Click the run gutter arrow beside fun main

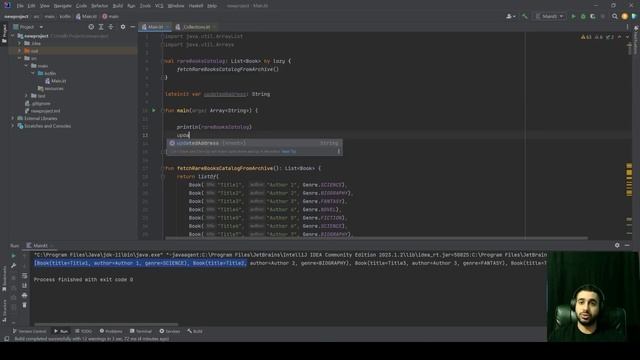coord(154,110)
